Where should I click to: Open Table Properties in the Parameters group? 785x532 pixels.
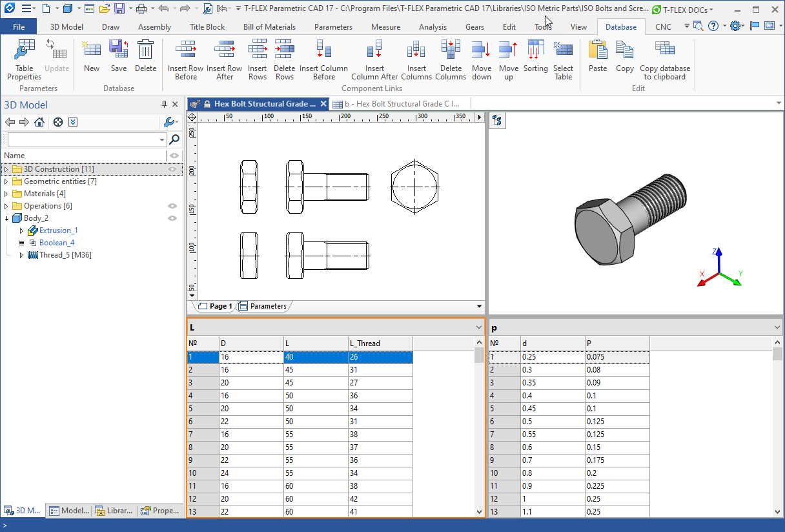(x=25, y=59)
